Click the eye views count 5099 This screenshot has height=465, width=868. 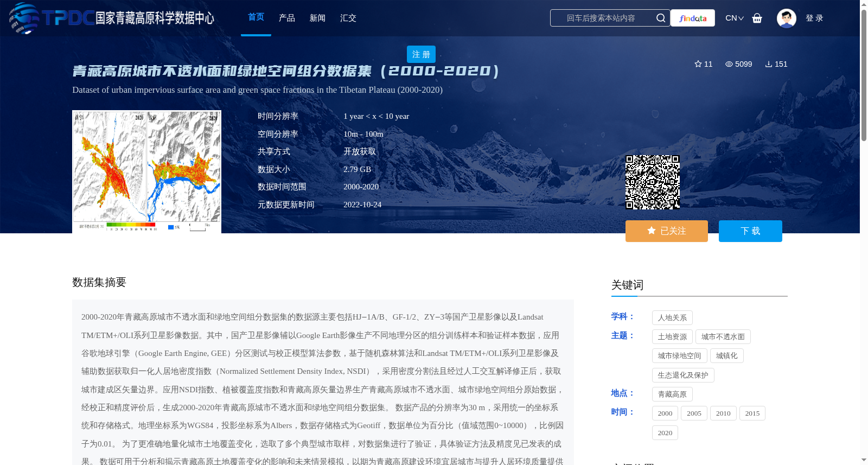(x=738, y=64)
